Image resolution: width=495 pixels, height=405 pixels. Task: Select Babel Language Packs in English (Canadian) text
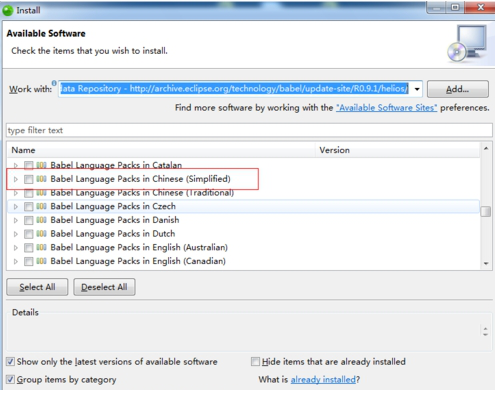138,261
